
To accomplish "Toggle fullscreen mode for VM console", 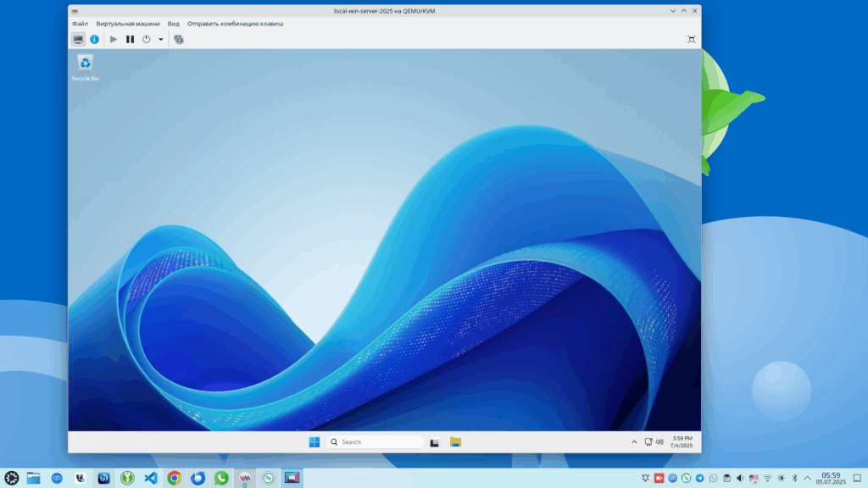I will click(692, 39).
